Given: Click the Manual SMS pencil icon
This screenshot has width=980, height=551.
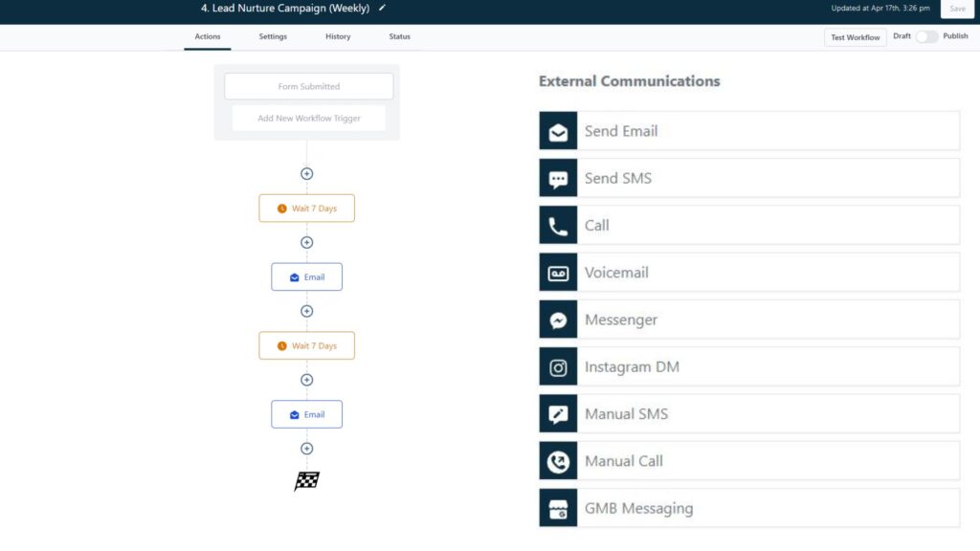Looking at the screenshot, I should 558,414.
